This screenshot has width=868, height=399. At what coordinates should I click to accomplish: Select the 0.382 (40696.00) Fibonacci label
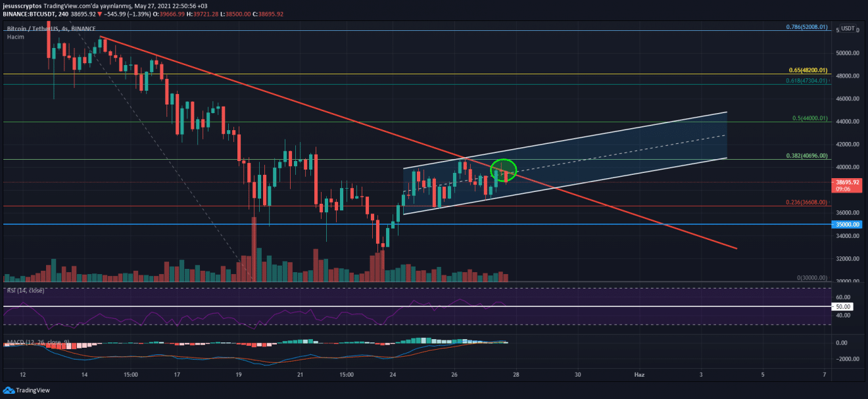click(x=806, y=156)
